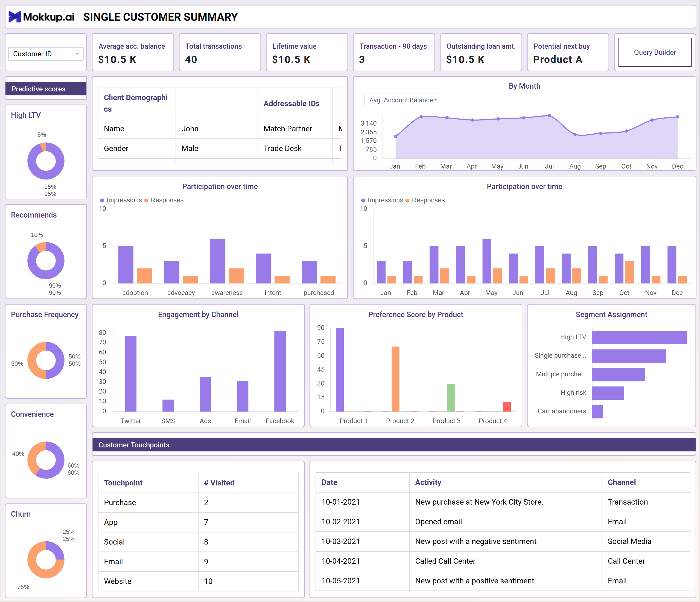This screenshot has height=602, width=700.
Task: Click the High risk segment bar
Action: point(608,393)
